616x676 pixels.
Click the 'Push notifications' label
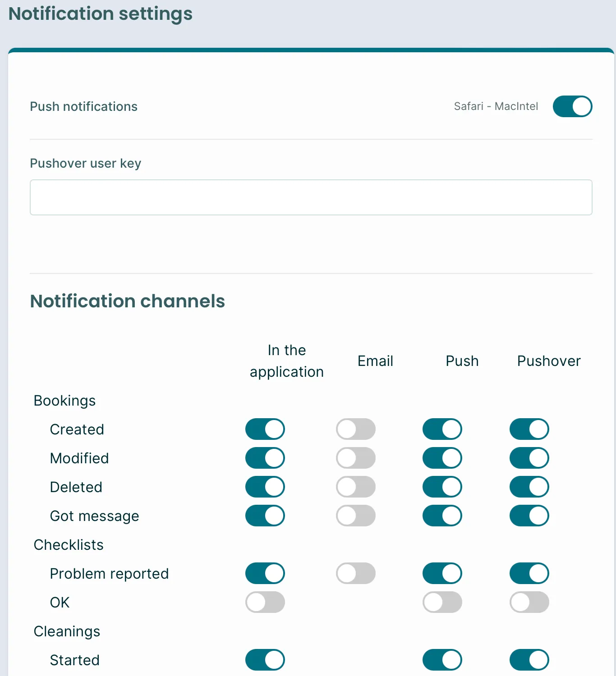(x=83, y=106)
